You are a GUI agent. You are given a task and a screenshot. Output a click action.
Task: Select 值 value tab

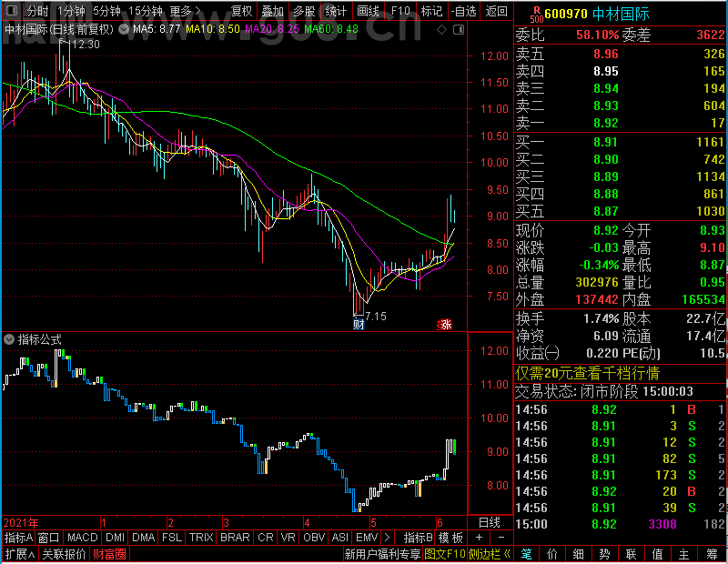pos(657,554)
